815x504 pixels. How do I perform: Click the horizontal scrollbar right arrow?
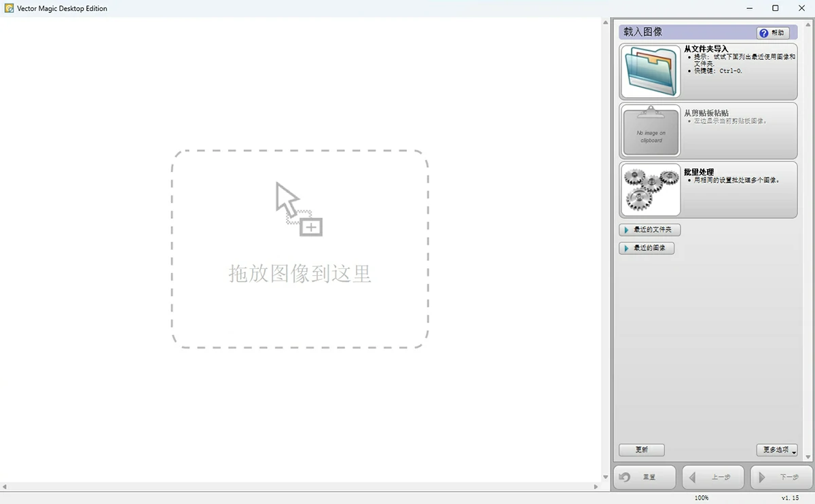596,486
